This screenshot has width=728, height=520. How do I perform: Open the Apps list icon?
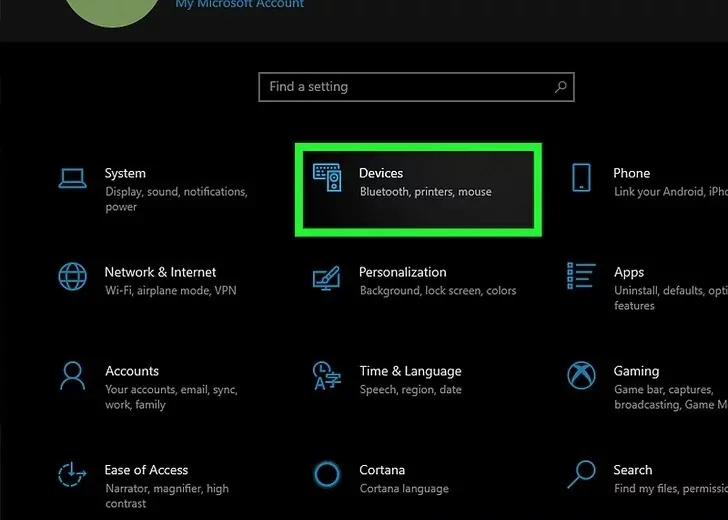581,277
